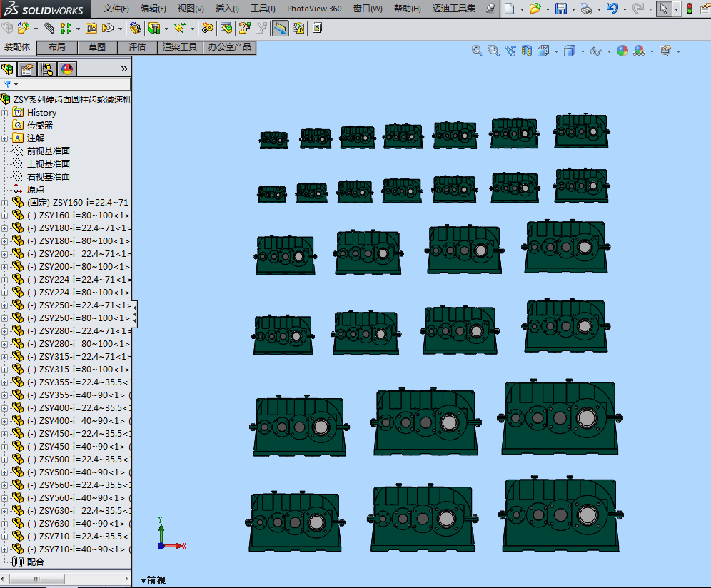The image size is (711, 588).
Task: Open the ConfigurationManager tab icon
Action: (x=46, y=69)
